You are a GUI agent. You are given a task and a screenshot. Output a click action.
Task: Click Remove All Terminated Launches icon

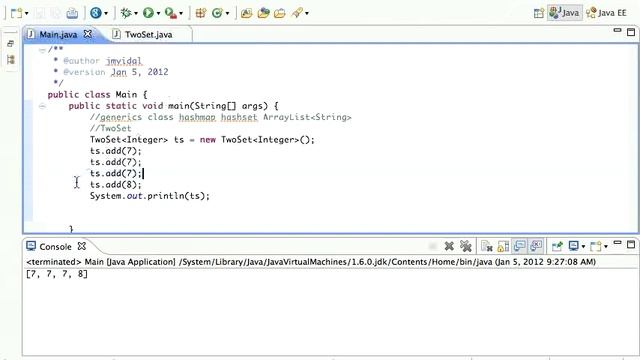pyautogui.click(x=466, y=246)
